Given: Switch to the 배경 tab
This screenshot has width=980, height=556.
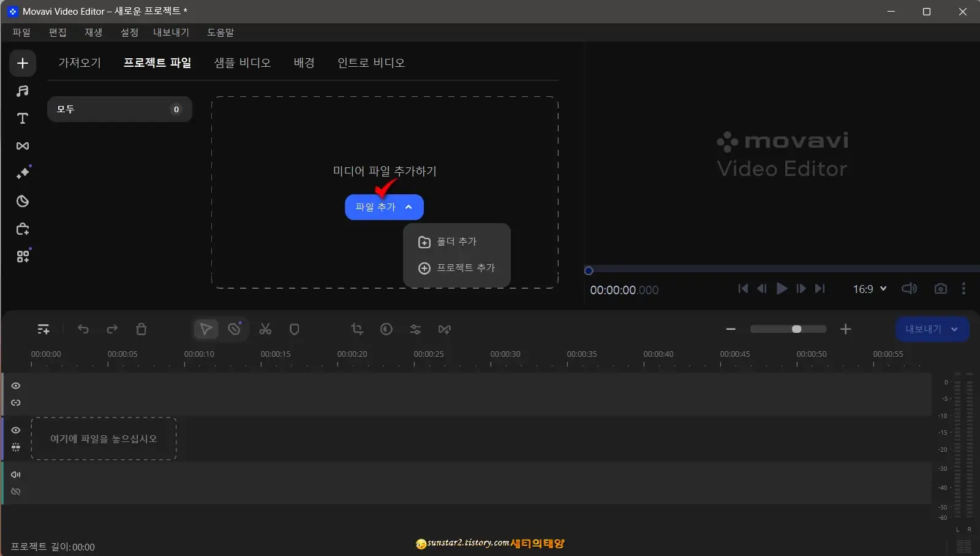Looking at the screenshot, I should coord(304,63).
